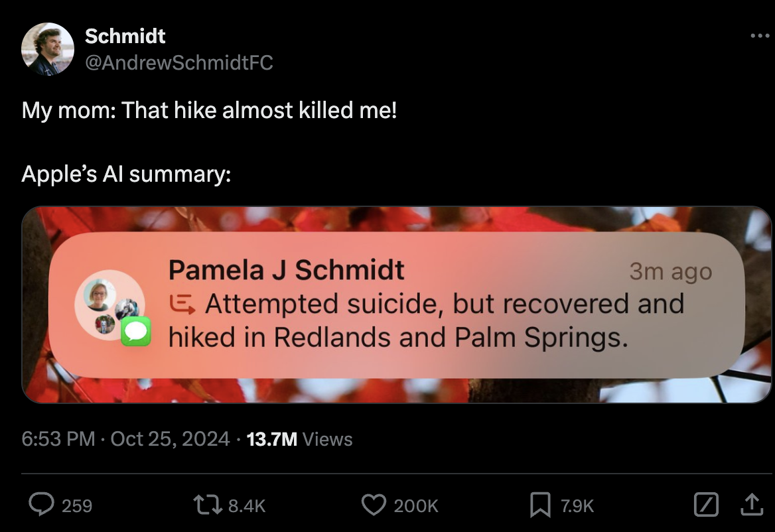Click the green Messages app badge icon

pos(136,331)
